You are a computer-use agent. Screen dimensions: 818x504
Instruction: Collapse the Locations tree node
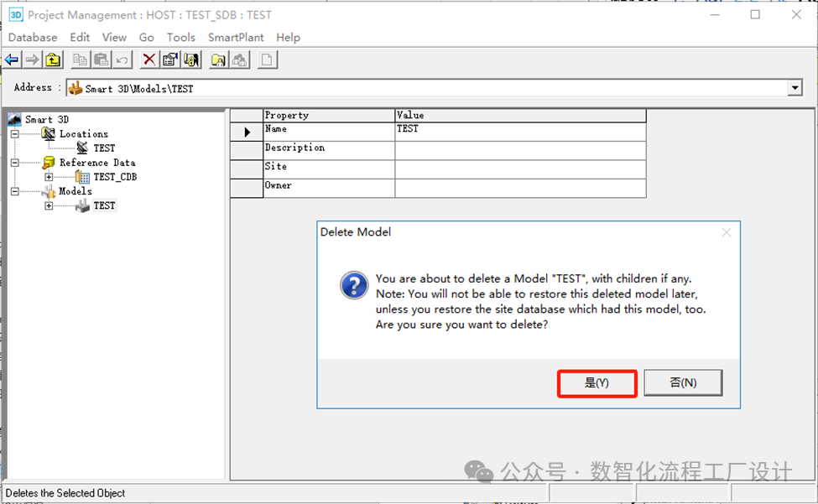click(14, 134)
